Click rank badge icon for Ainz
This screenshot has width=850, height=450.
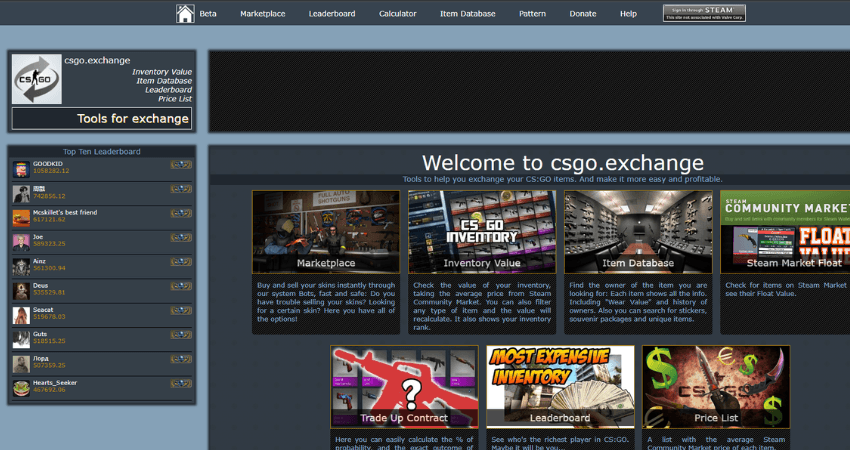pos(181,262)
